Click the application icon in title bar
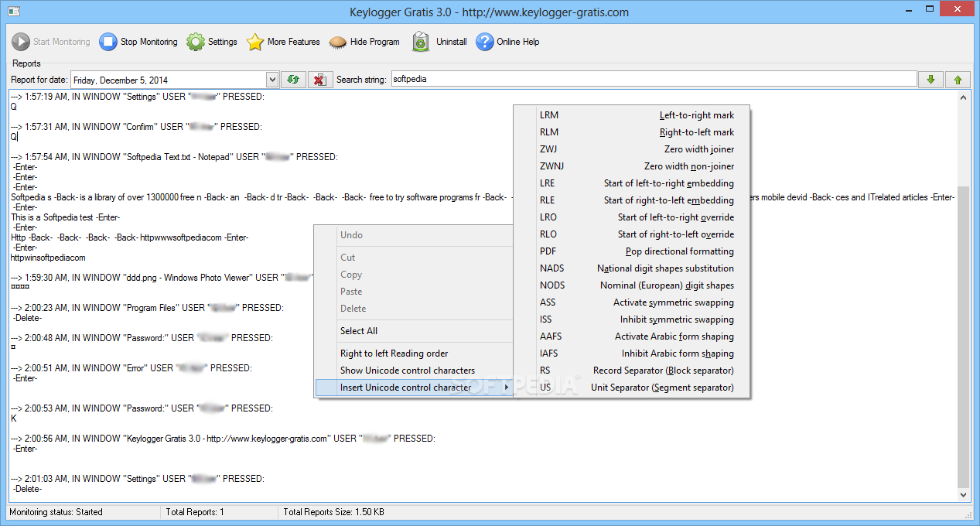Viewport: 980px width, 526px height. click(x=13, y=12)
